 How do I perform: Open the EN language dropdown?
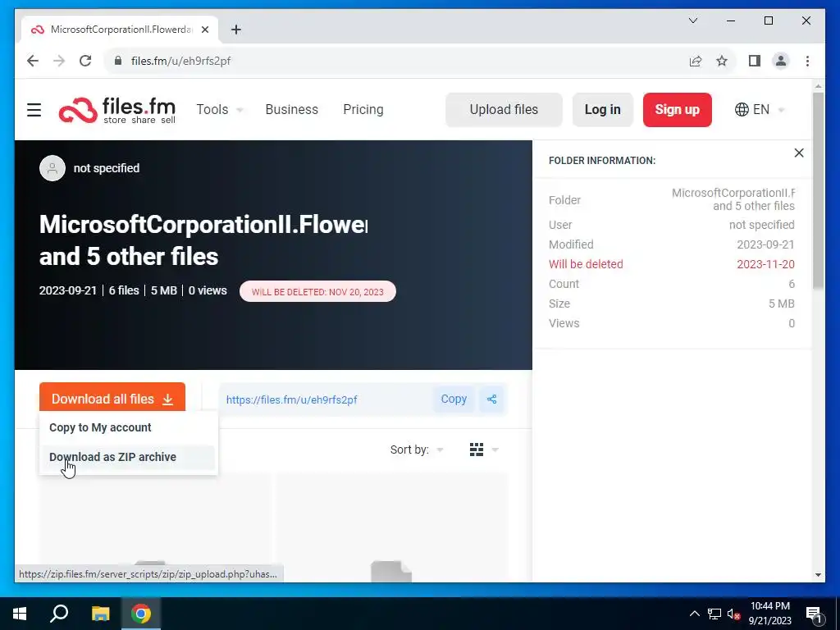760,110
